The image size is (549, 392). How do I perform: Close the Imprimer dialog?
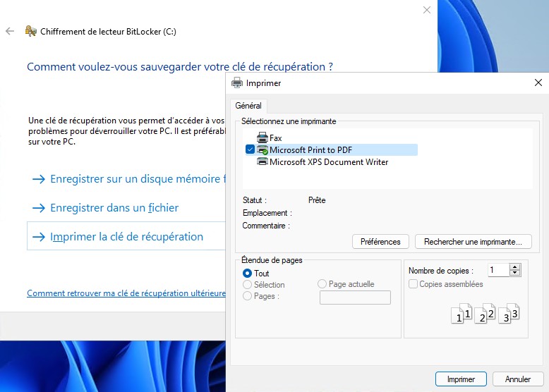tap(538, 82)
